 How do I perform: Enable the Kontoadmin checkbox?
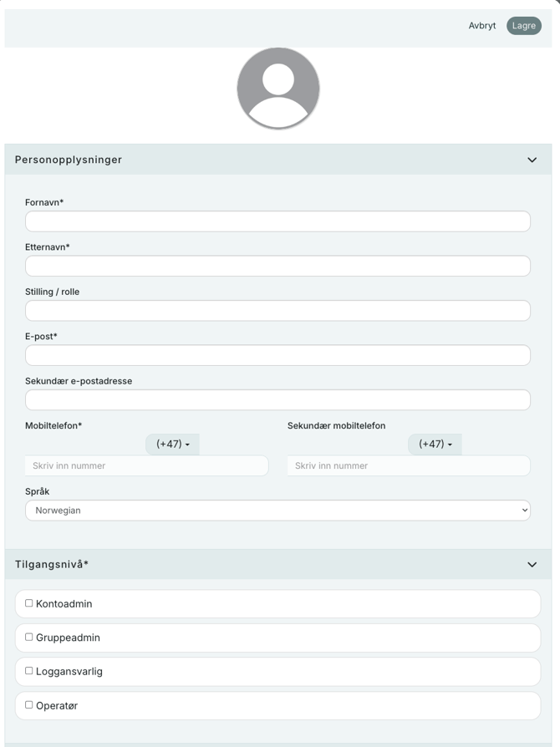coord(28,602)
